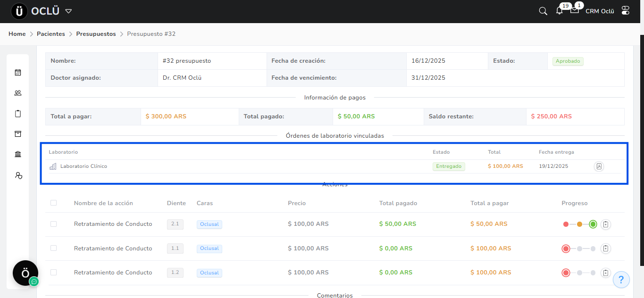
Task: Open the clipboard sidebar icon
Action: click(x=18, y=114)
